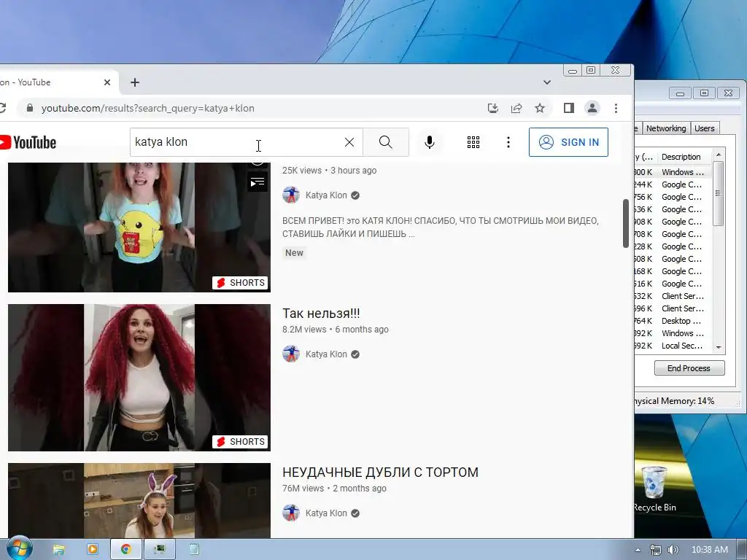Click the 10:38 AM clock
Screen dimensions: 747x560
tap(709, 550)
